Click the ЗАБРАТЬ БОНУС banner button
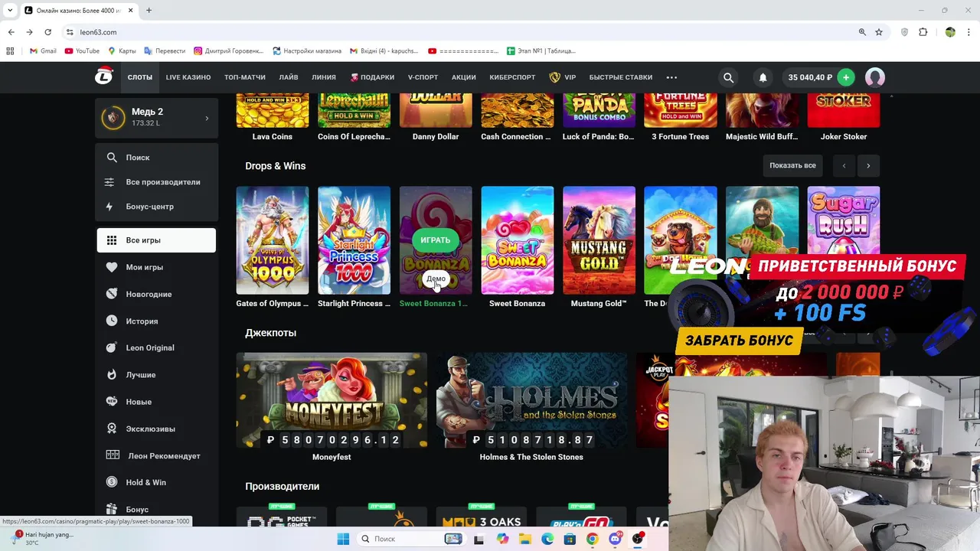The height and width of the screenshot is (551, 980). pyautogui.click(x=739, y=341)
